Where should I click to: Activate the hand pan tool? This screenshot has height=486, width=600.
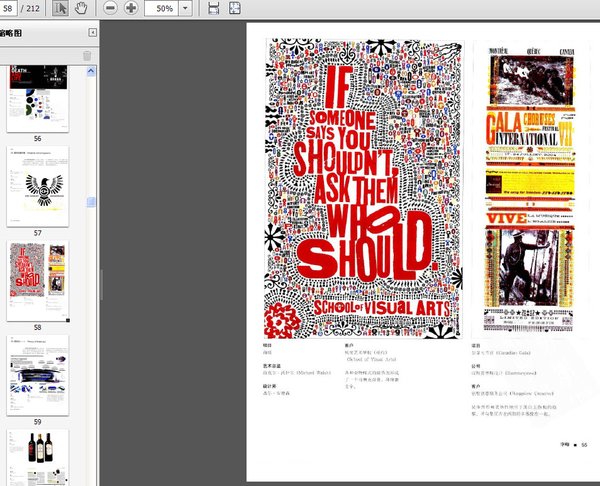click(x=81, y=8)
